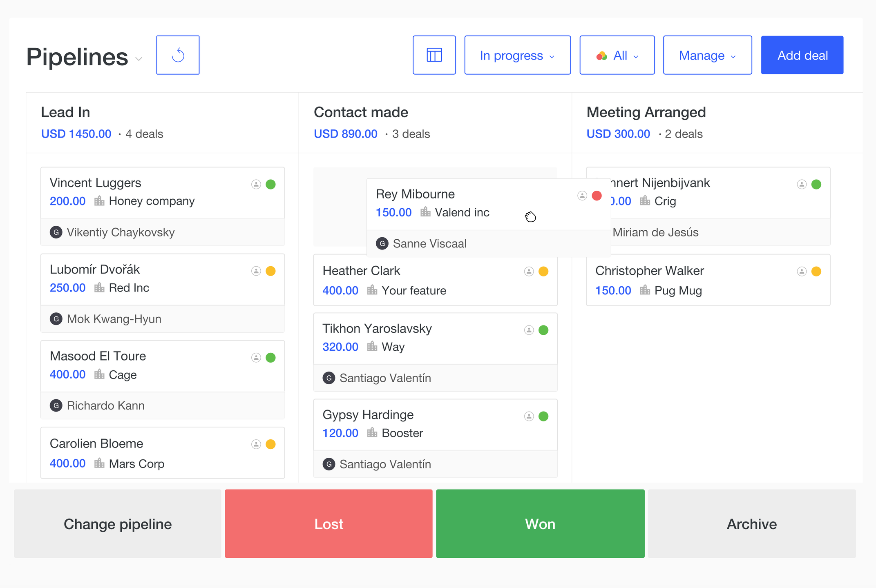Select the Change pipeline drop zone
The width and height of the screenshot is (876, 588).
118,524
